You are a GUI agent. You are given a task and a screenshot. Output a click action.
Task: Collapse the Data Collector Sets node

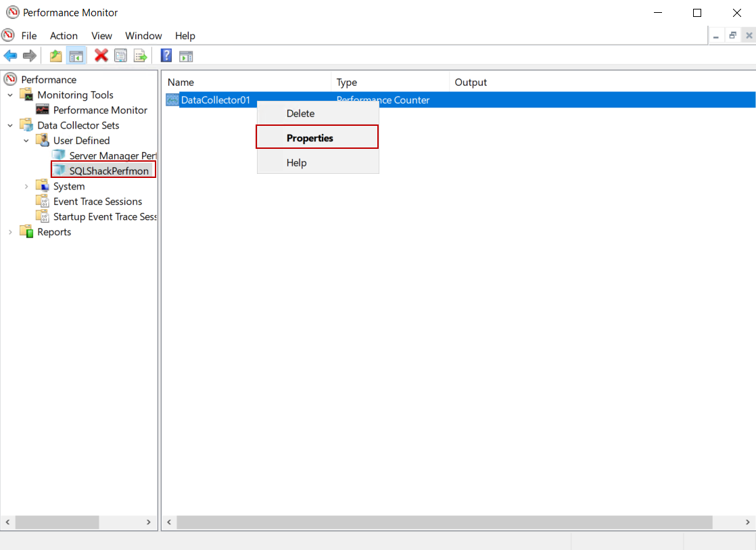10,125
